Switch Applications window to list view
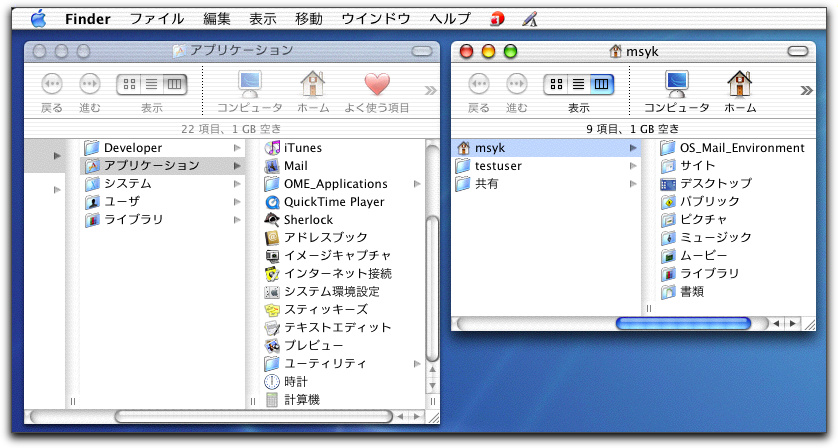Viewport: 838px width, 448px height. tap(151, 85)
